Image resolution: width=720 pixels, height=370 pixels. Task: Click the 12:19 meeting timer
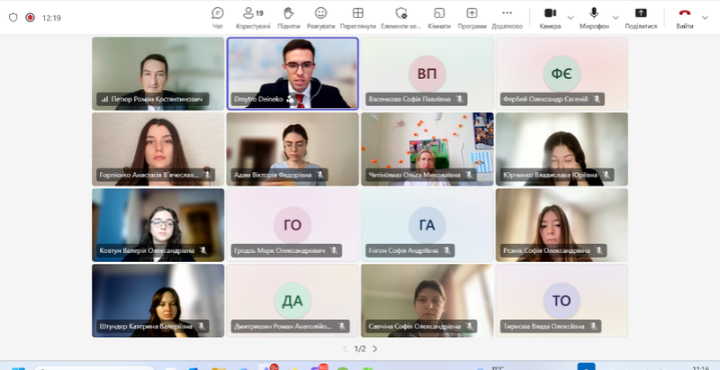point(51,18)
